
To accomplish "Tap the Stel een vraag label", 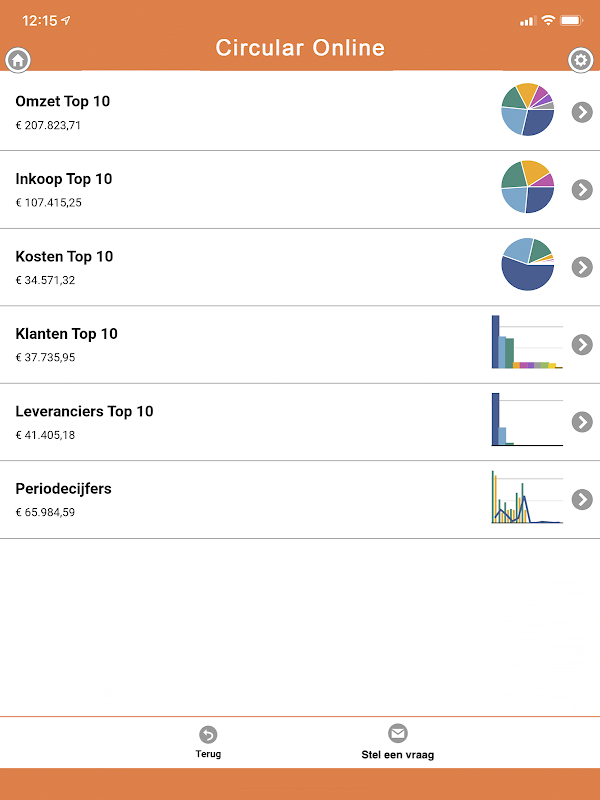I will coord(398,755).
